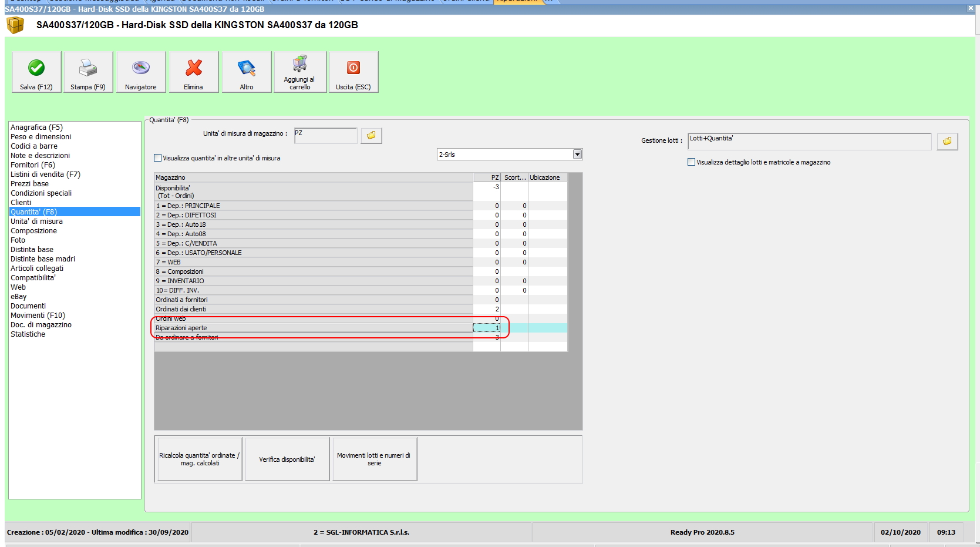The image size is (980, 547).
Task: Select the 1 = Dep.: PRINCIPALE row
Action: (x=314, y=206)
